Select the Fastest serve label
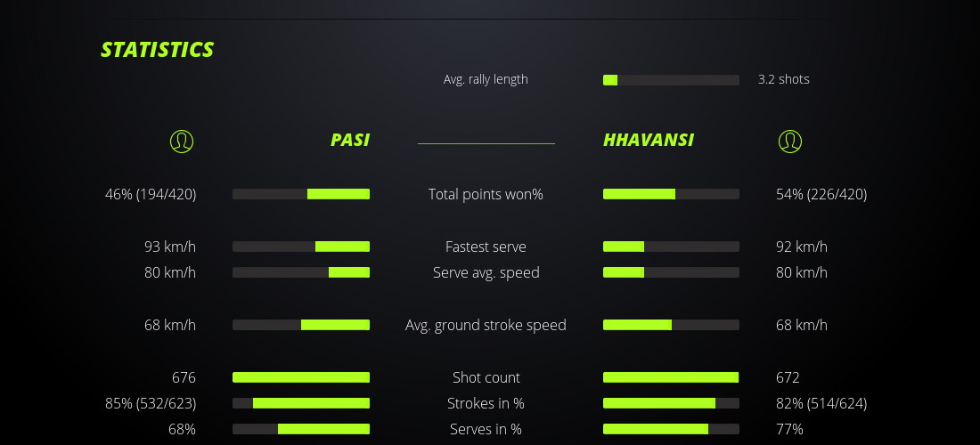This screenshot has height=445, width=980. click(x=486, y=247)
